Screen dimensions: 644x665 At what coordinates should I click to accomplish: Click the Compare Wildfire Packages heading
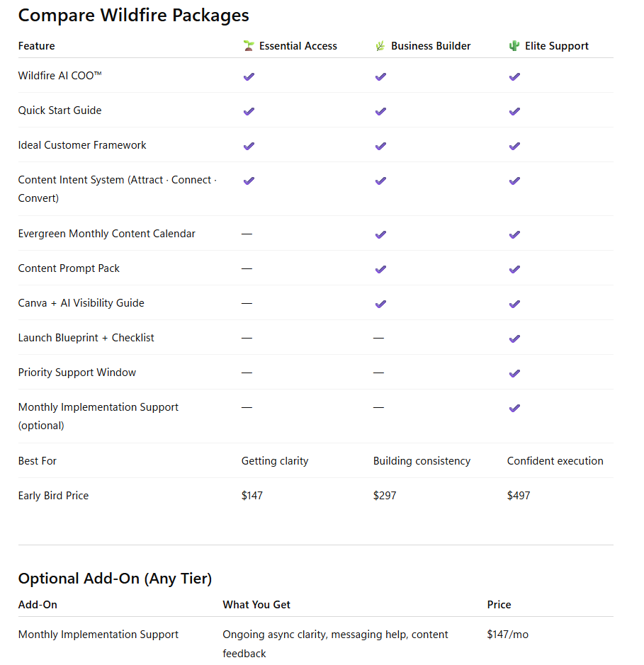pyautogui.click(x=133, y=15)
